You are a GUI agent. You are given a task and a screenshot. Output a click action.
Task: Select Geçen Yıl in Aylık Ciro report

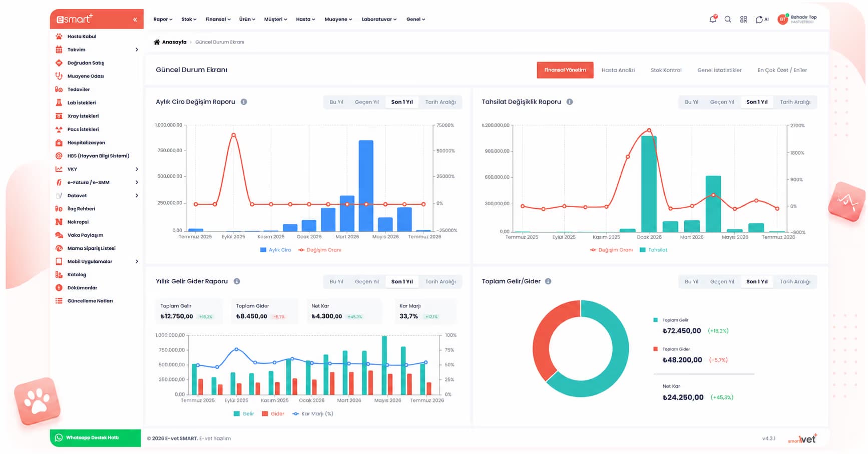coord(367,102)
